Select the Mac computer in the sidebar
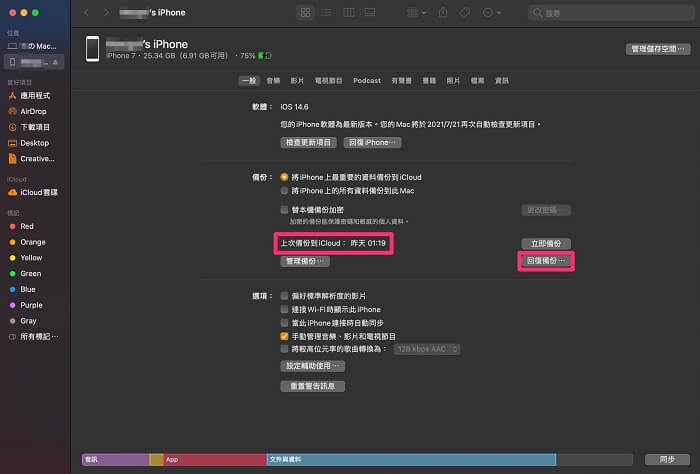Screen dimensions: 700x474 point(34,46)
